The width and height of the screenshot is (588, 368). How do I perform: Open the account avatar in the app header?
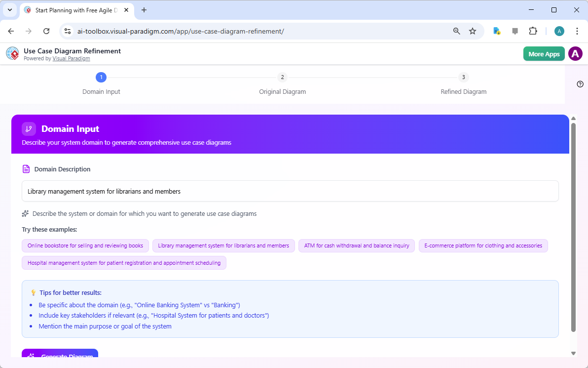[x=575, y=53]
